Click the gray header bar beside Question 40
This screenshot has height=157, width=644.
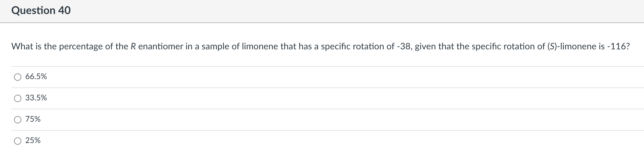coord(356,11)
